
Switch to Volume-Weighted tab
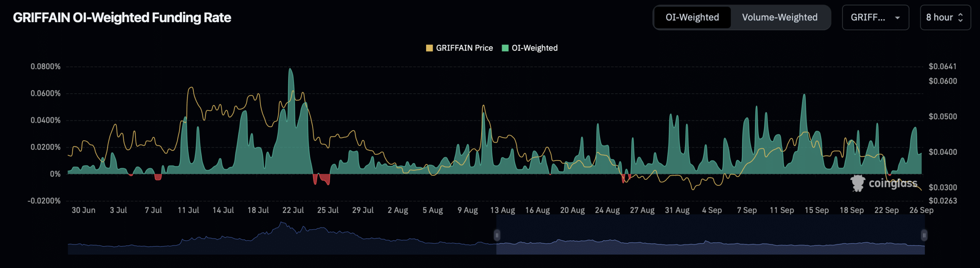(x=780, y=17)
